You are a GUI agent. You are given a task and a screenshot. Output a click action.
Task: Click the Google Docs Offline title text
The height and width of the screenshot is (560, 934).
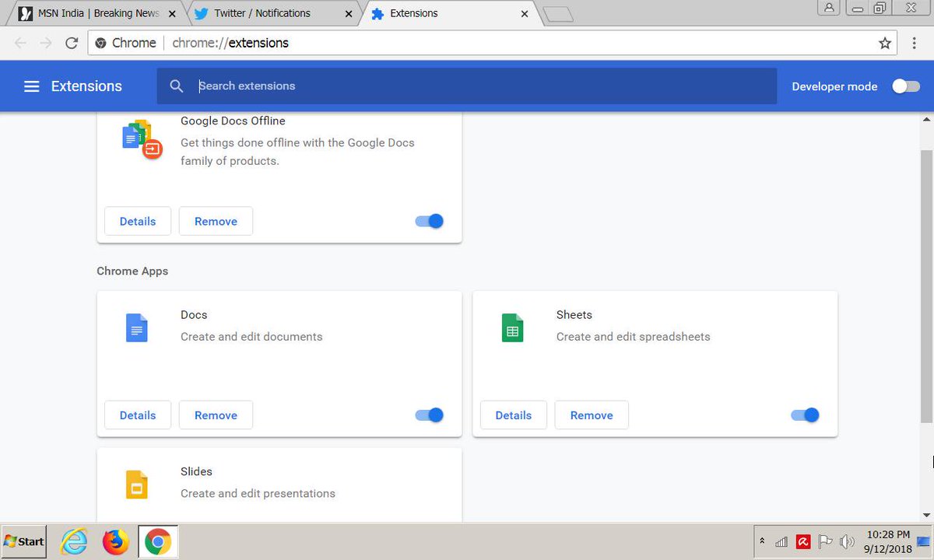coord(233,121)
